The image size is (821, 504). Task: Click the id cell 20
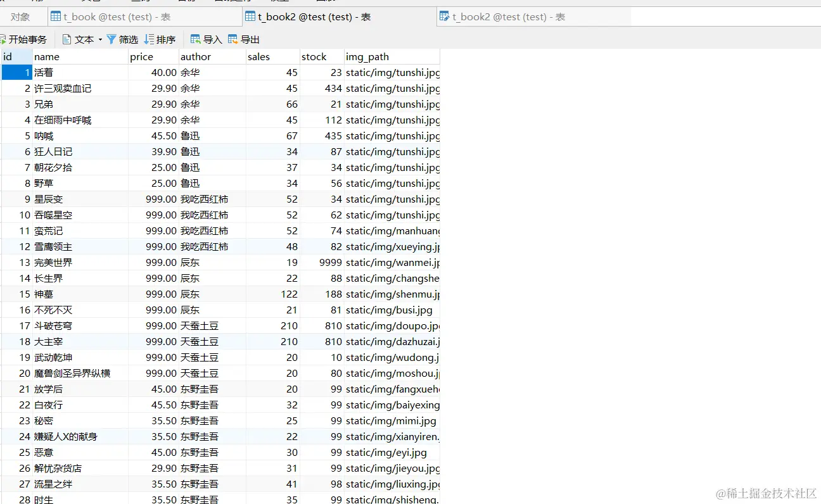tap(16, 373)
